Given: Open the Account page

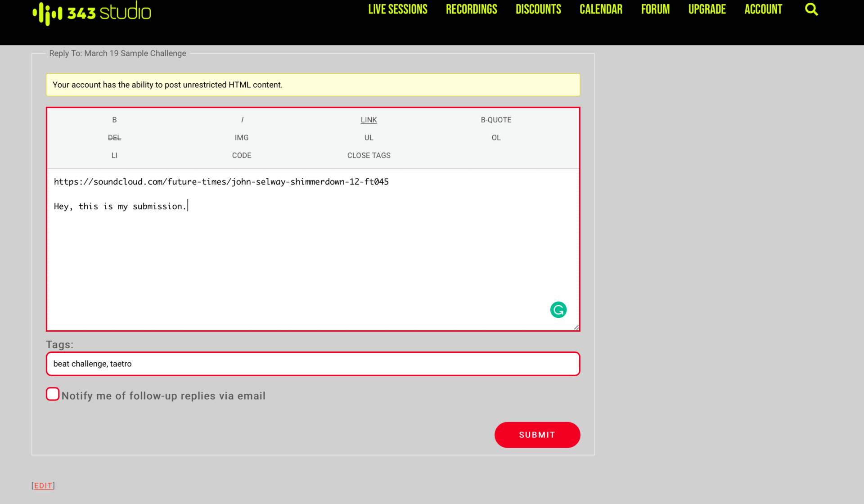Looking at the screenshot, I should pos(763,9).
